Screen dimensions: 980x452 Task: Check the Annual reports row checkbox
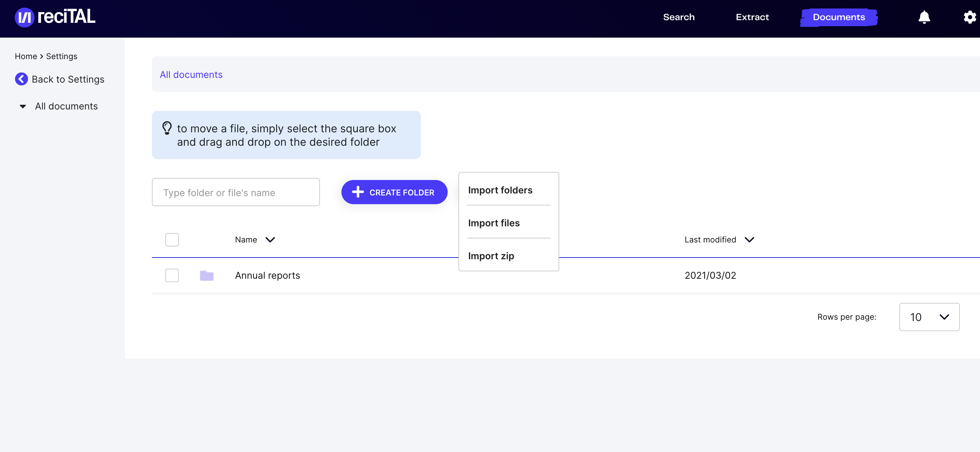(172, 276)
